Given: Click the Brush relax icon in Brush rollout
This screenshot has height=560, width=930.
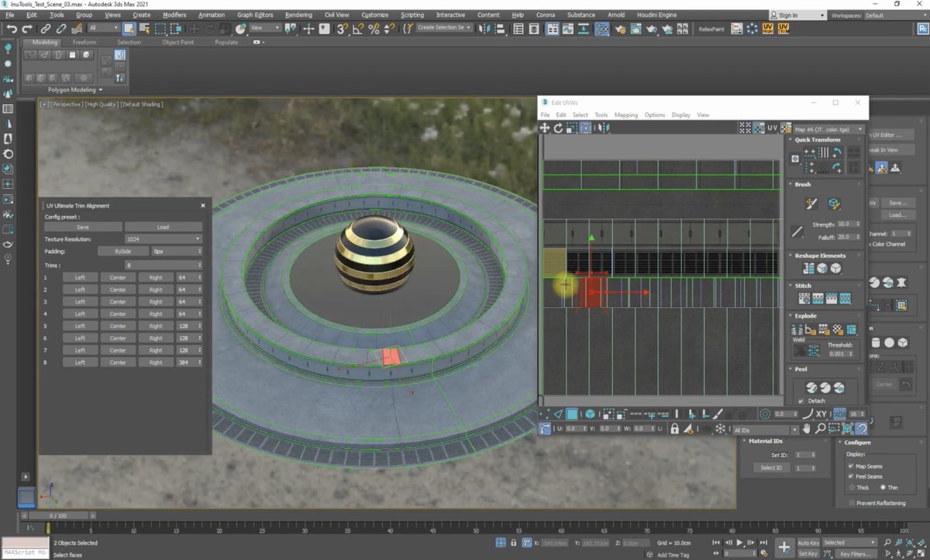Looking at the screenshot, I should (834, 204).
